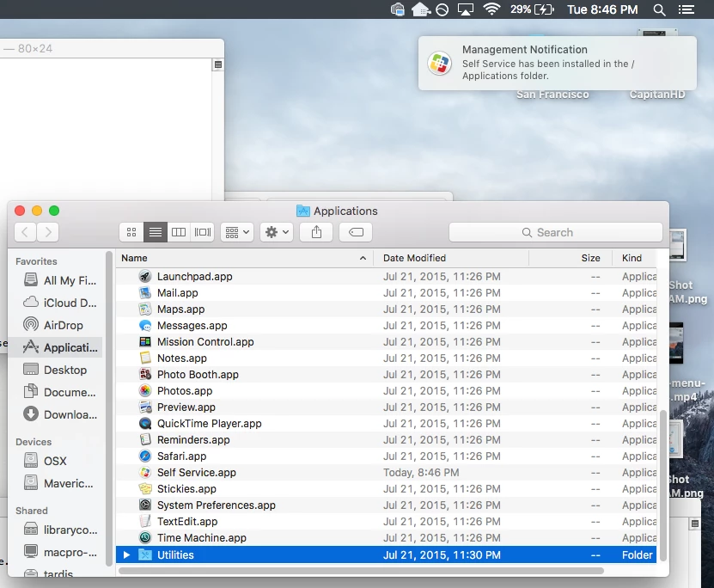Click the Self Service.app icon
This screenshot has width=714, height=588.
point(145,472)
